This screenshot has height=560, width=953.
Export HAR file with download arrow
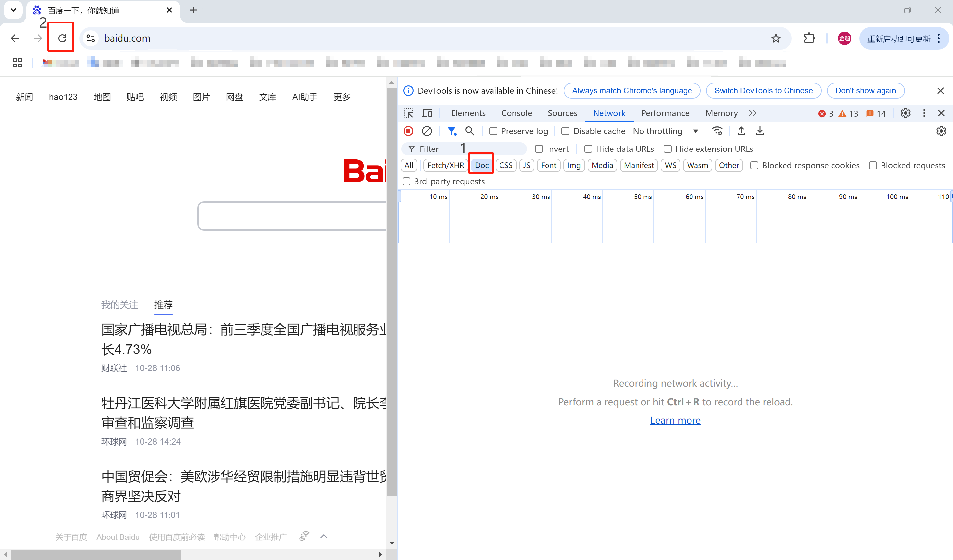coord(760,131)
